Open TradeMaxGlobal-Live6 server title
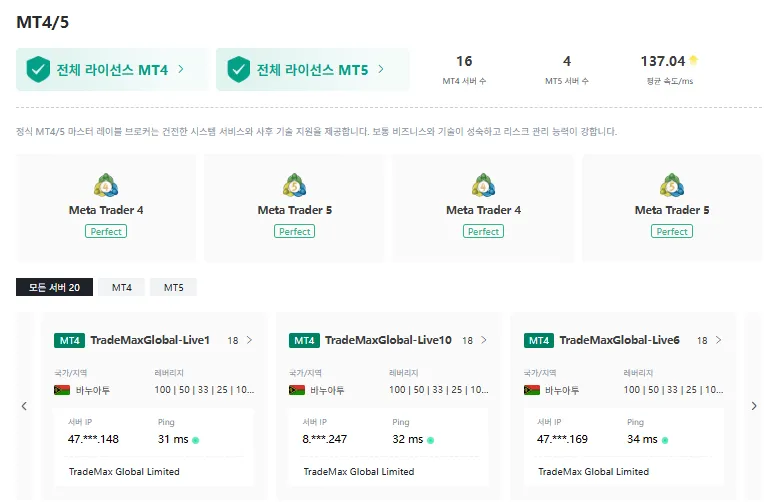 [620, 340]
